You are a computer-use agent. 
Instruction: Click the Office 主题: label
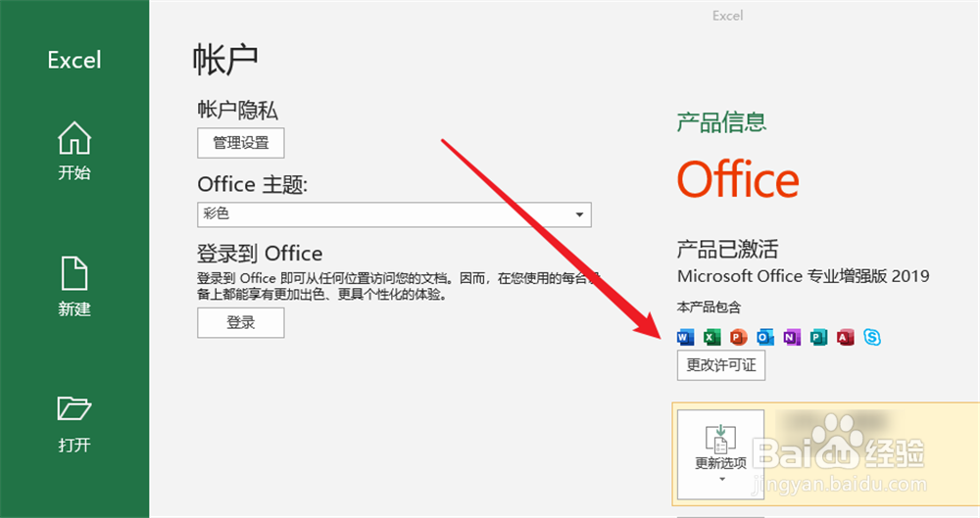(x=253, y=185)
